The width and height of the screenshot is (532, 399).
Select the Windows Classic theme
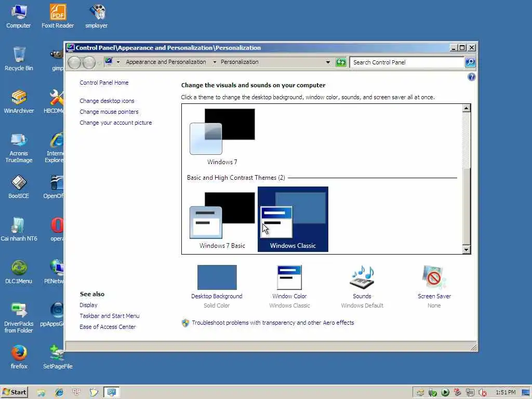[x=293, y=219]
